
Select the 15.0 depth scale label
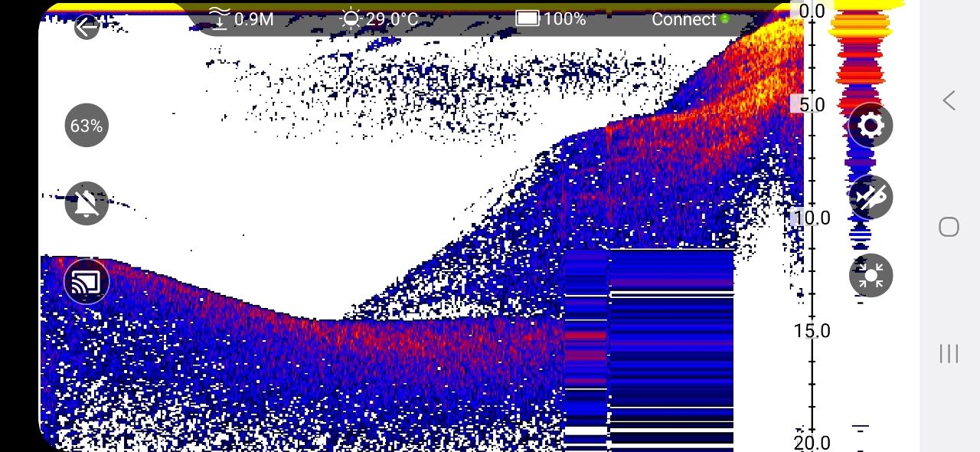[812, 331]
